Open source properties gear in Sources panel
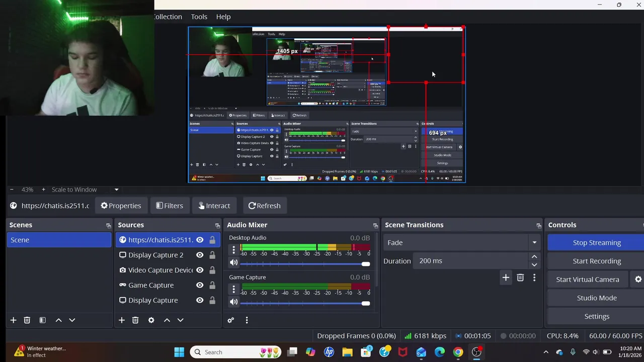The height and width of the screenshot is (362, 644). point(151,320)
